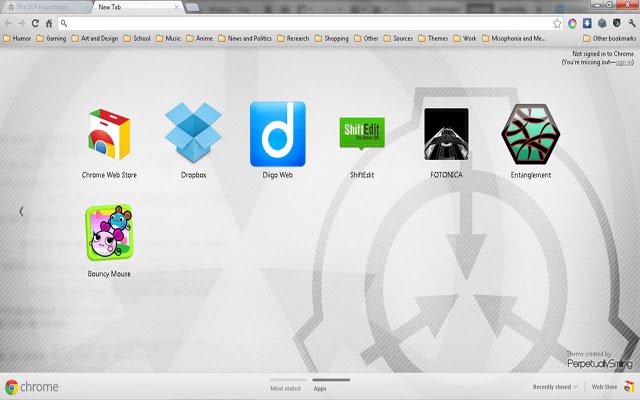This screenshot has width=640, height=400.
Task: Click the address bar search magnifier
Action: coord(64,23)
